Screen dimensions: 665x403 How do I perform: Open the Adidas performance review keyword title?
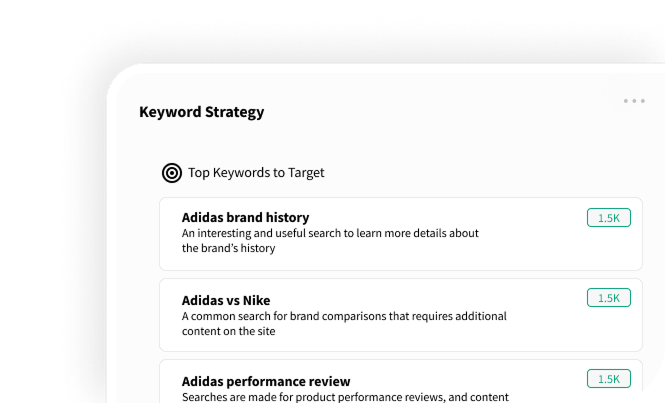266,381
